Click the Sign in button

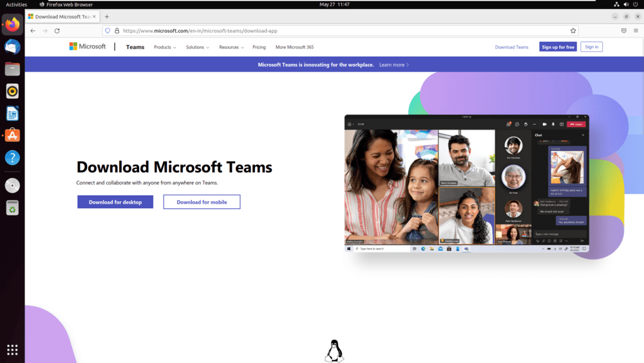point(591,47)
